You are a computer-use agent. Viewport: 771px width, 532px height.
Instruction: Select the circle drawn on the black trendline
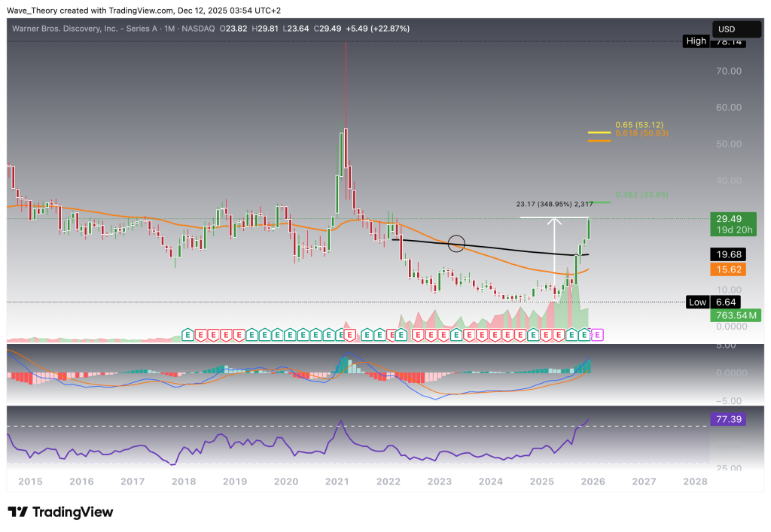[x=456, y=243]
